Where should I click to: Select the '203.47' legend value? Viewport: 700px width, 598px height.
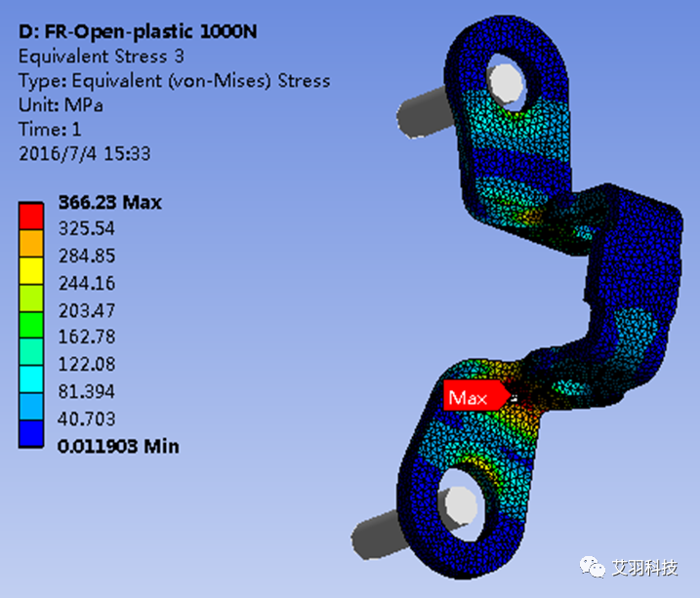pyautogui.click(x=87, y=310)
